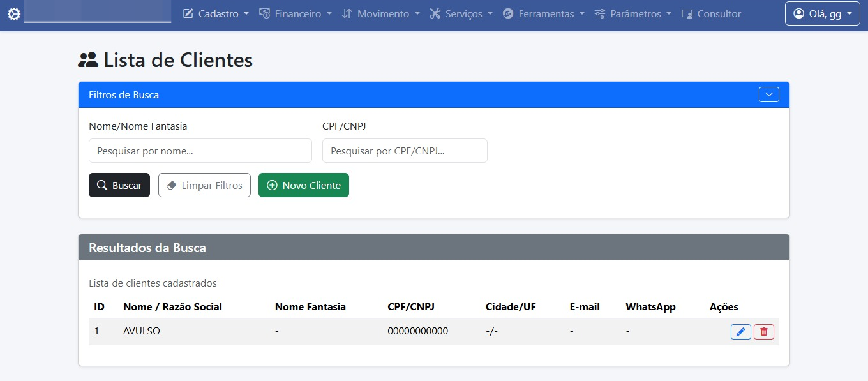Open the Cadastro menu
The width and height of the screenshot is (868, 381).
pos(215,13)
